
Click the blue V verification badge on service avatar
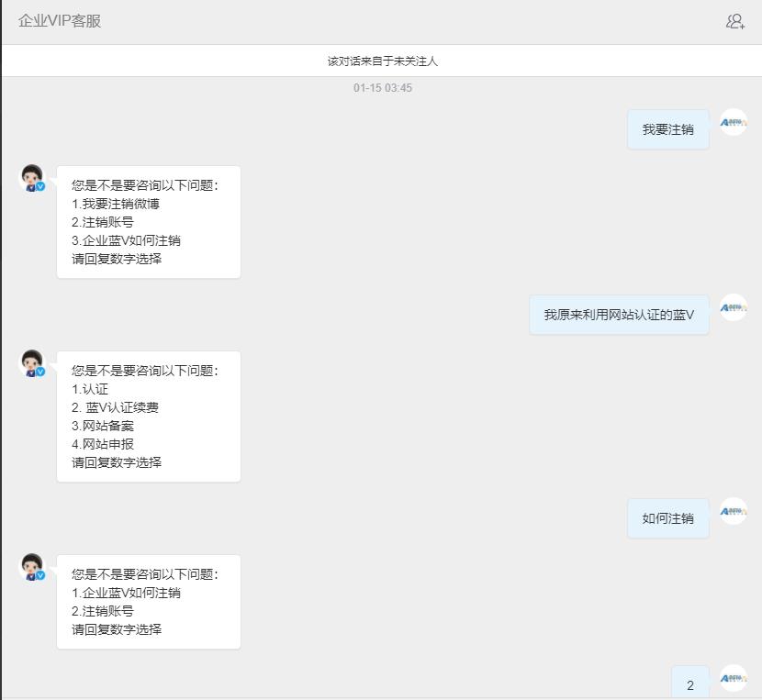coord(42,185)
